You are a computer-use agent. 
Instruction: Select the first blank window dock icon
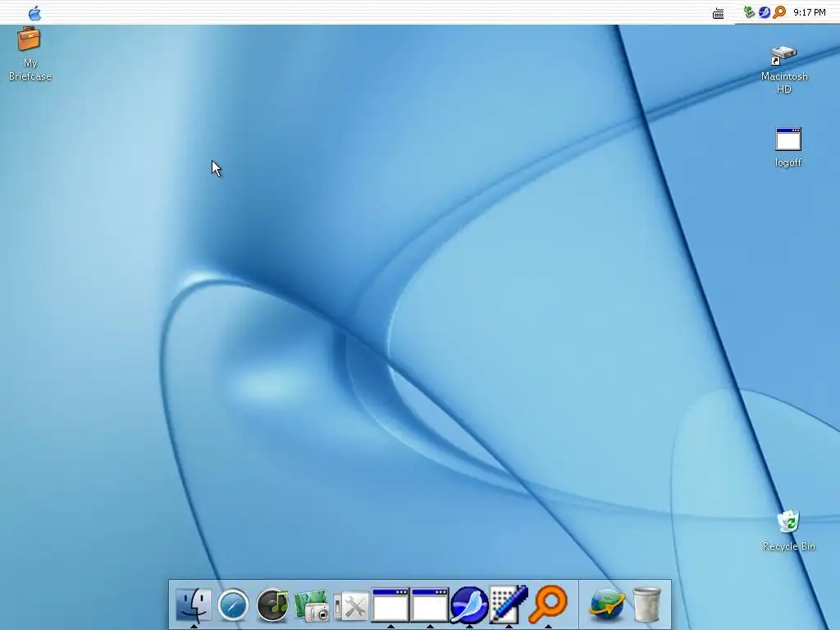coord(390,605)
